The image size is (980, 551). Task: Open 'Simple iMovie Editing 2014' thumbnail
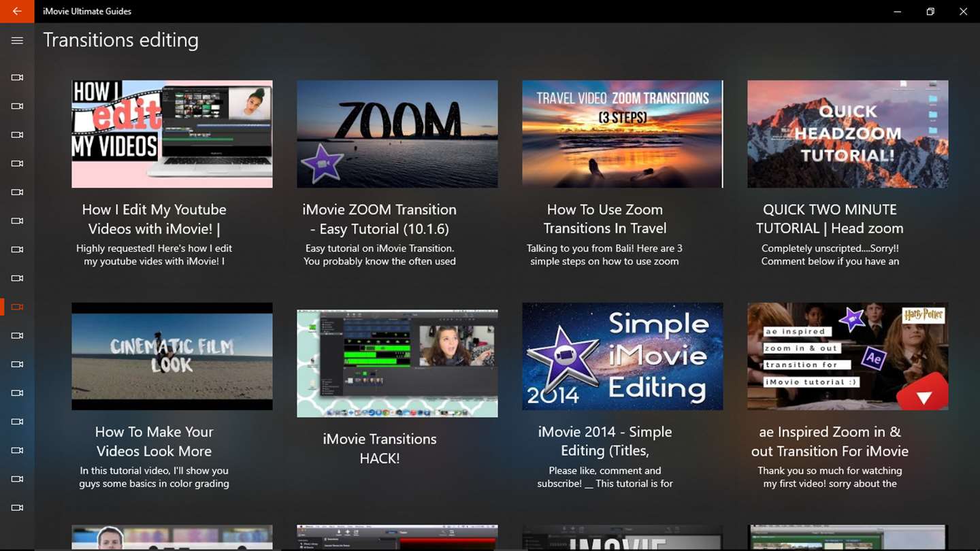pos(623,356)
